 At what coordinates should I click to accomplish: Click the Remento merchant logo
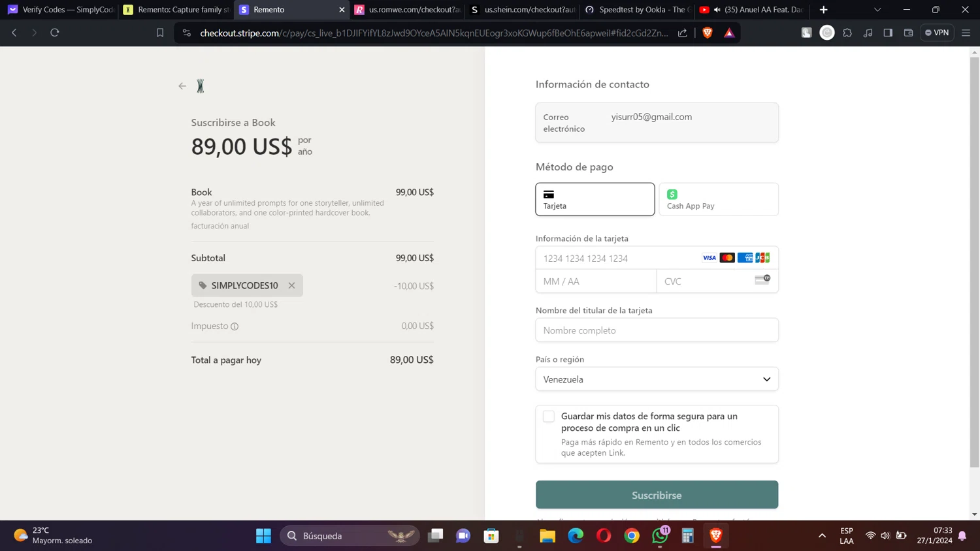(x=201, y=86)
